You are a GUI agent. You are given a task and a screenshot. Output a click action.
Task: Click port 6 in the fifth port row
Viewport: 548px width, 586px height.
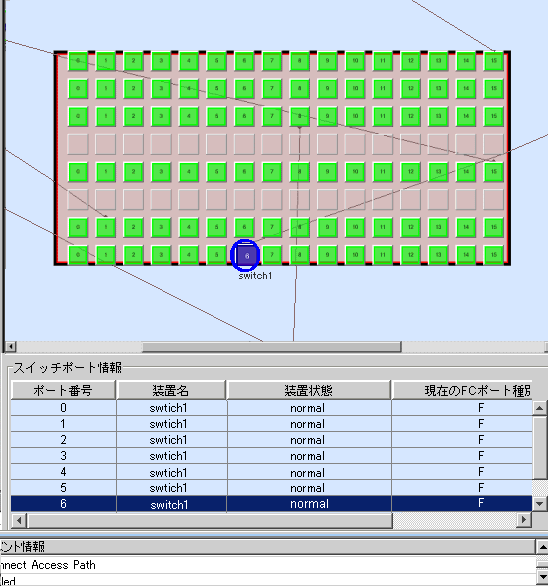coord(244,172)
